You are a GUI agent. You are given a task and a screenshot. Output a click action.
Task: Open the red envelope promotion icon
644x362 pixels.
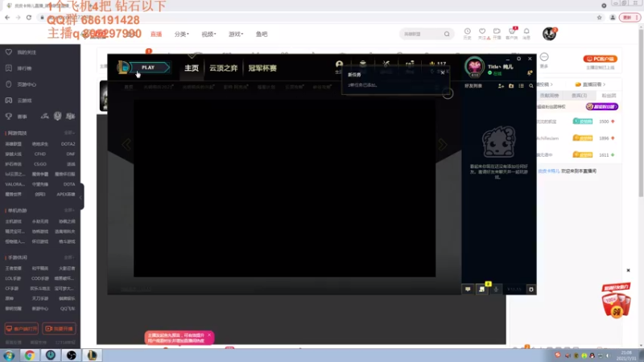click(x=616, y=301)
